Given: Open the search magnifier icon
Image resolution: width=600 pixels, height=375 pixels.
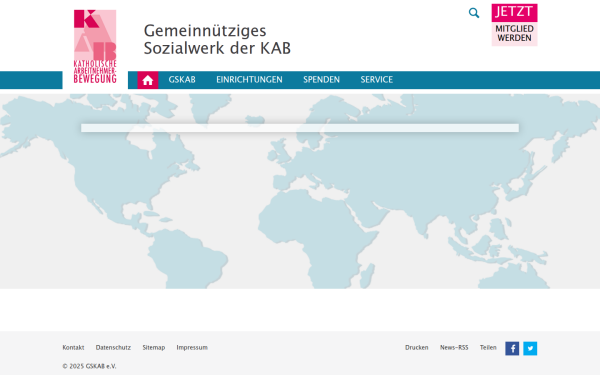Looking at the screenshot, I should click(474, 13).
